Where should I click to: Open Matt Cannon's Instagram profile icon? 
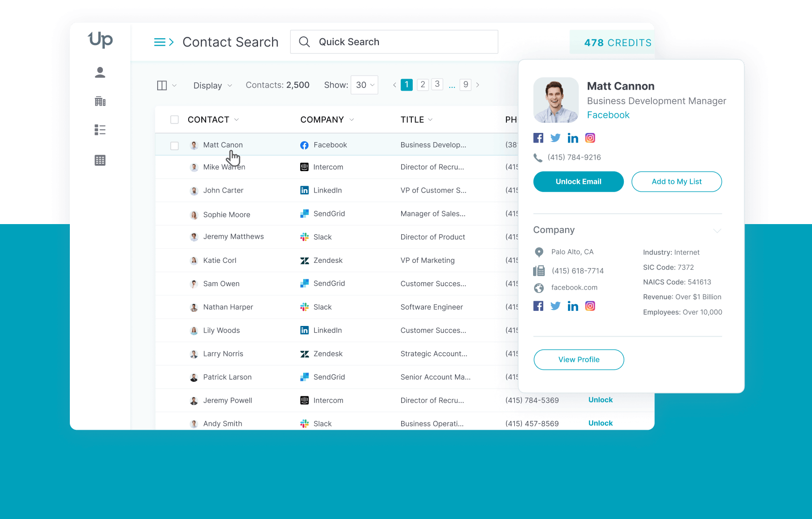(x=590, y=138)
